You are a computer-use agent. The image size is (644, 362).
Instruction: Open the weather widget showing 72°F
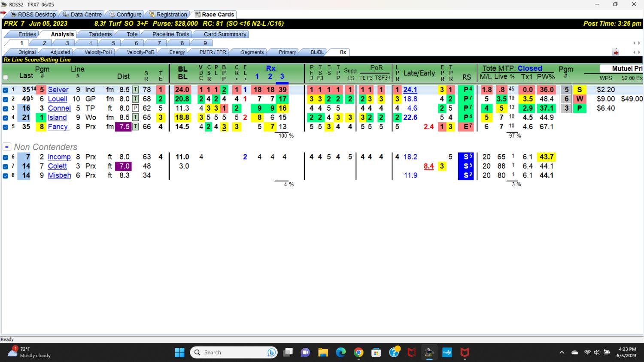click(29, 353)
